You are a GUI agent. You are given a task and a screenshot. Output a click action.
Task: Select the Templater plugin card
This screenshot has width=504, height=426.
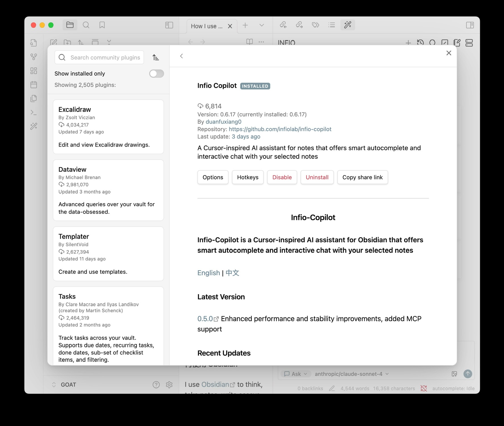tap(108, 254)
